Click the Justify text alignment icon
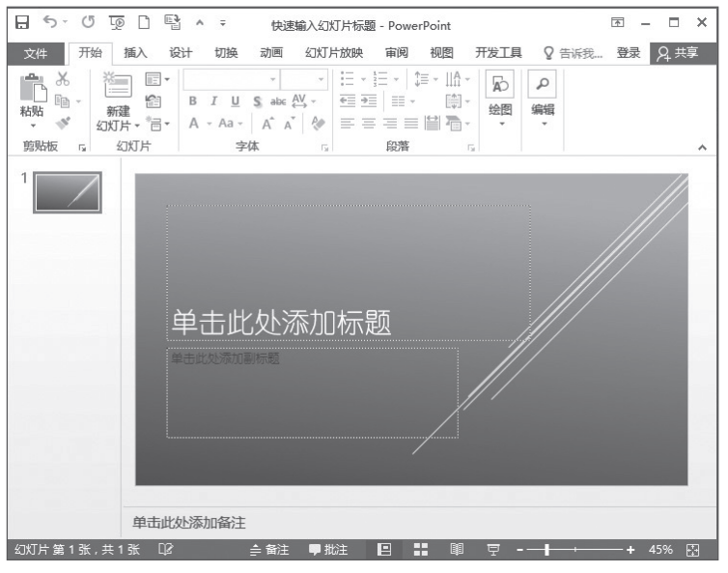 coord(411,123)
